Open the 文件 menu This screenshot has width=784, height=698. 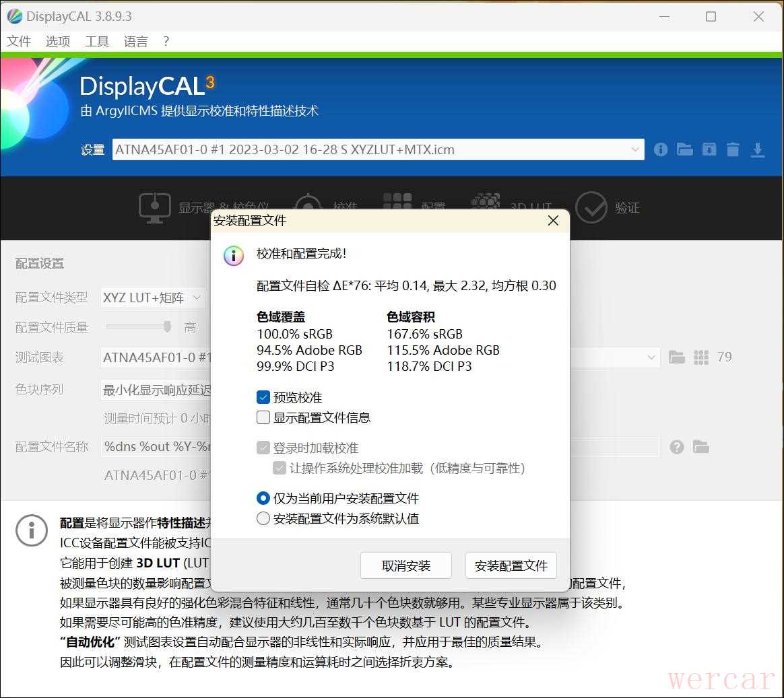pyautogui.click(x=19, y=42)
